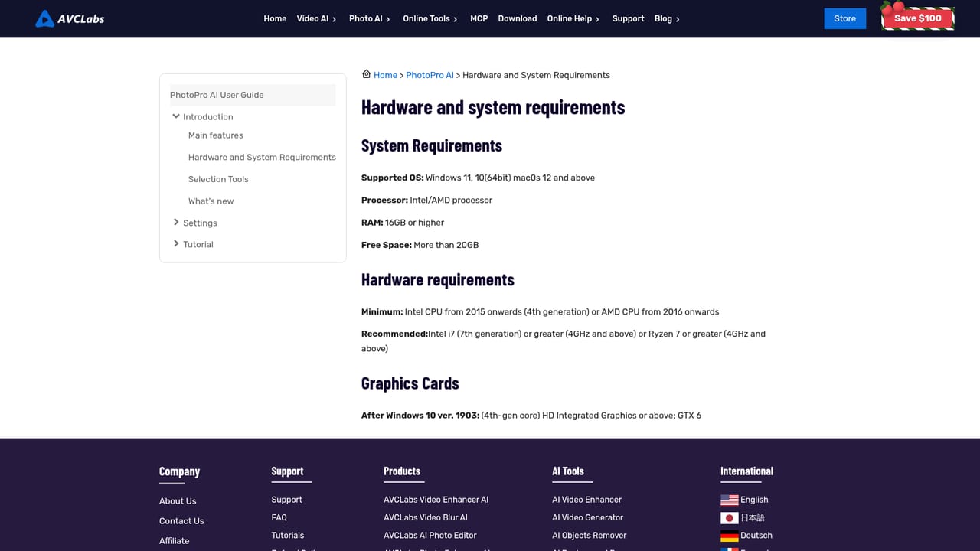Viewport: 980px width, 551px height.
Task: Open the Online Tools dropdown menu
Action: [x=430, y=18]
